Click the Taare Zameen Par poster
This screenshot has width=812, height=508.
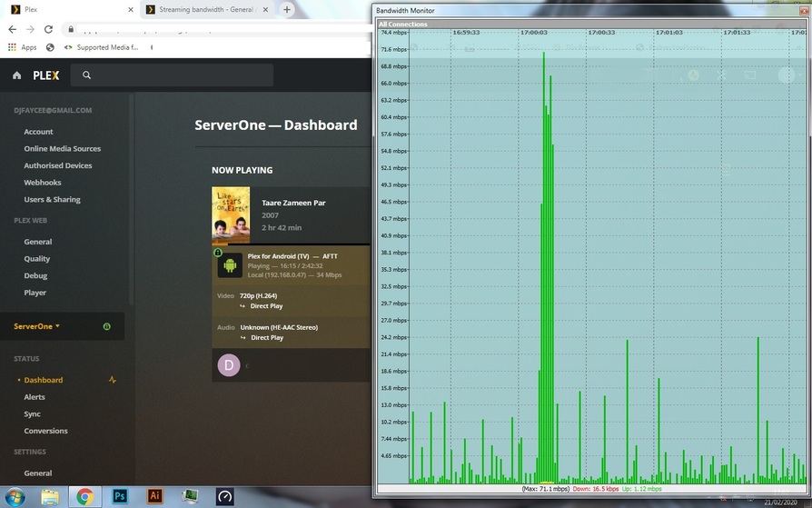(x=231, y=215)
